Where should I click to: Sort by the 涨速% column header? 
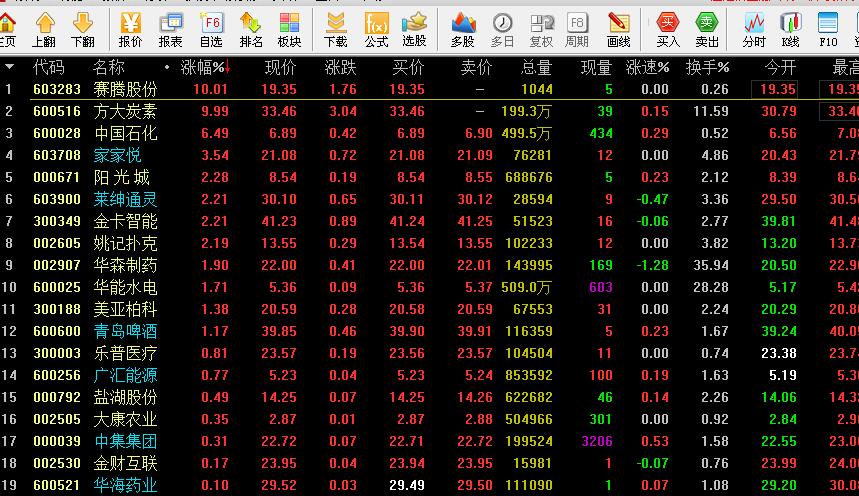tap(648, 67)
